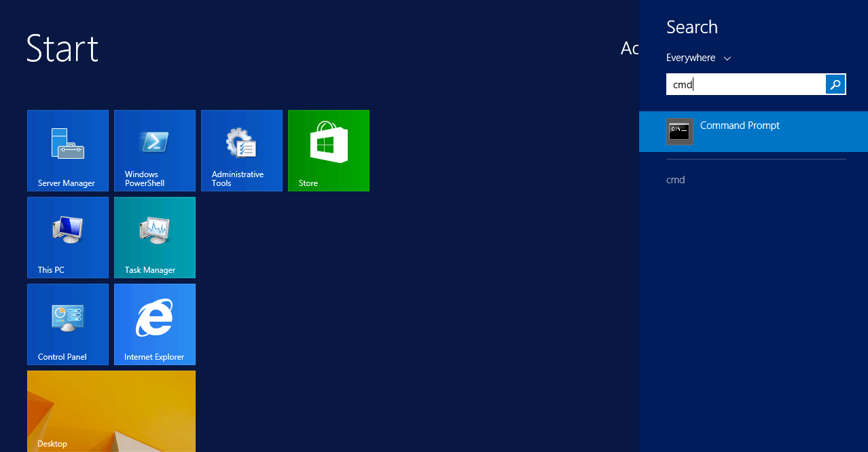Open the green Store tile
This screenshot has height=452, width=868.
point(329,151)
